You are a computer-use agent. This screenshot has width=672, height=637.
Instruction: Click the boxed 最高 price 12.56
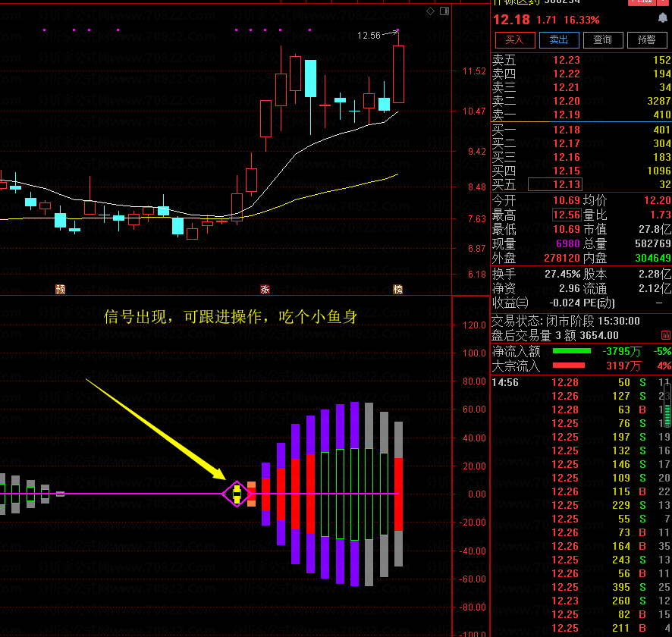[x=567, y=214]
